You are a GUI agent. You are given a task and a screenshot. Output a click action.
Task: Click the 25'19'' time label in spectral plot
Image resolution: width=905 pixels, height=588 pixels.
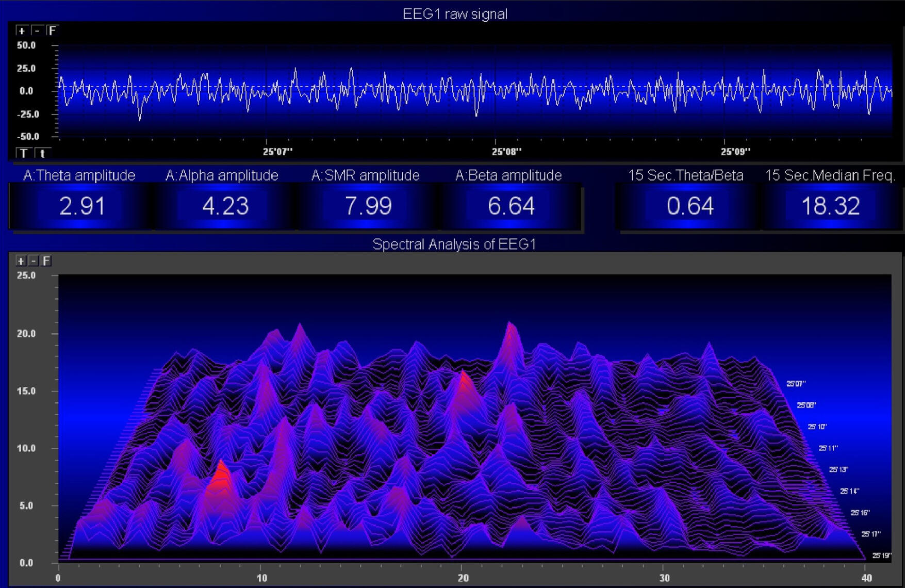[881, 556]
